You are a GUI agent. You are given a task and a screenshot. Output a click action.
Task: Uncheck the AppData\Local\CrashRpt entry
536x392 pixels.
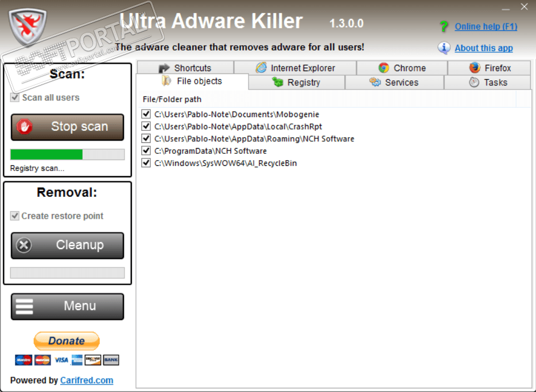coord(146,126)
